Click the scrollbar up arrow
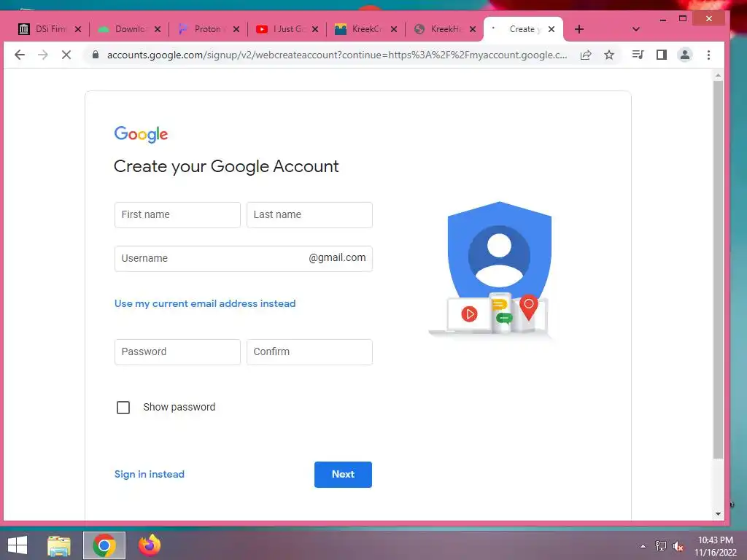This screenshot has height=560, width=747. pos(718,75)
